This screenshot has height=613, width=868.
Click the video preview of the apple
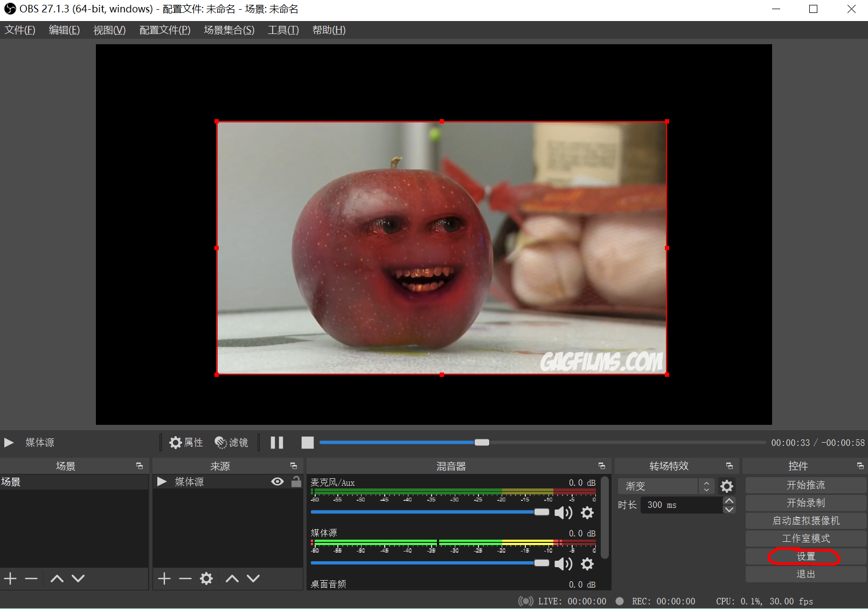coord(441,248)
